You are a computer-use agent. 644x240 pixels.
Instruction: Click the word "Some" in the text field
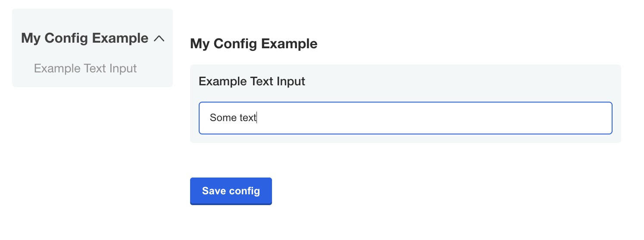pyautogui.click(x=220, y=118)
